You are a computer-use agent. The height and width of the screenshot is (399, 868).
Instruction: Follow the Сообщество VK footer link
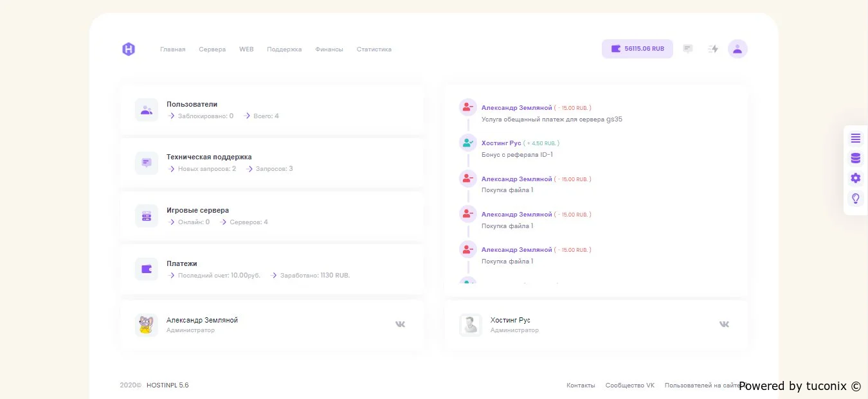[629, 386]
